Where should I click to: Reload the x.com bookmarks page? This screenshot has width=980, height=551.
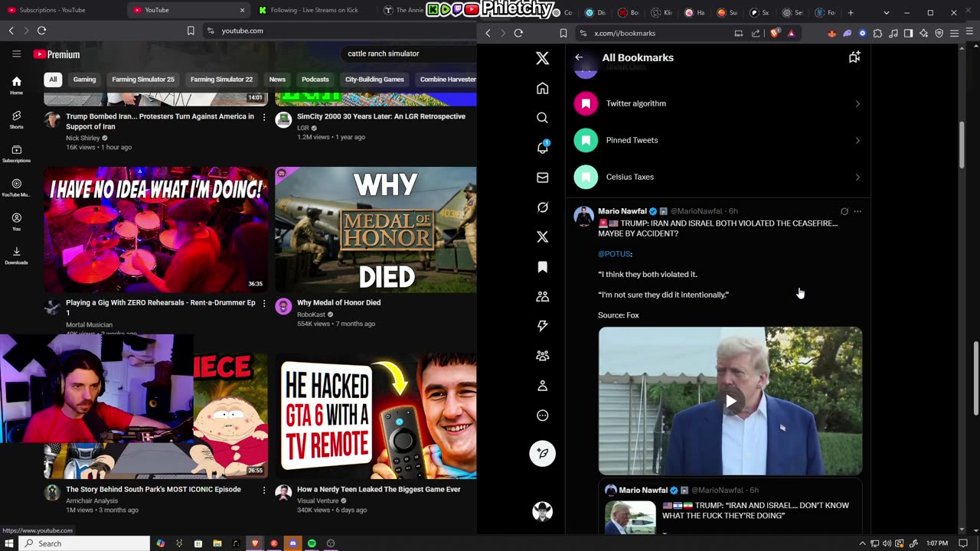tap(518, 33)
